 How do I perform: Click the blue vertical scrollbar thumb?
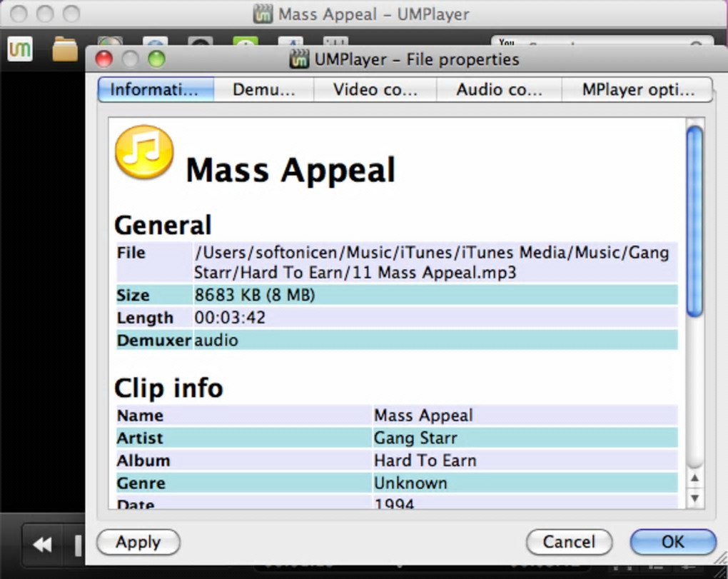(694, 221)
